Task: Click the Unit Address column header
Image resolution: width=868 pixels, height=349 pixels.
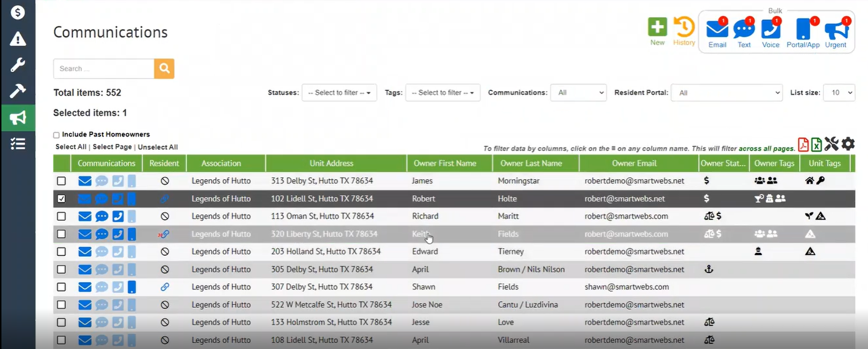Action: coord(331,163)
